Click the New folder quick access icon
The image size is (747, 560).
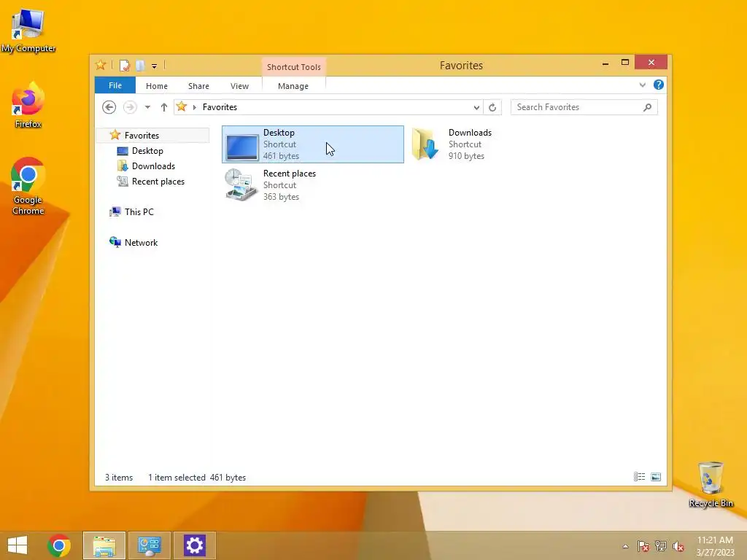tap(140, 66)
